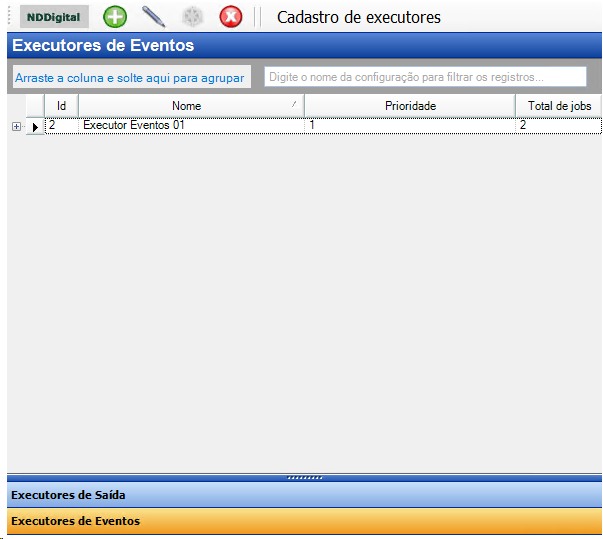Sort by the Id column header
The width and height of the screenshot is (603, 539).
click(x=62, y=106)
